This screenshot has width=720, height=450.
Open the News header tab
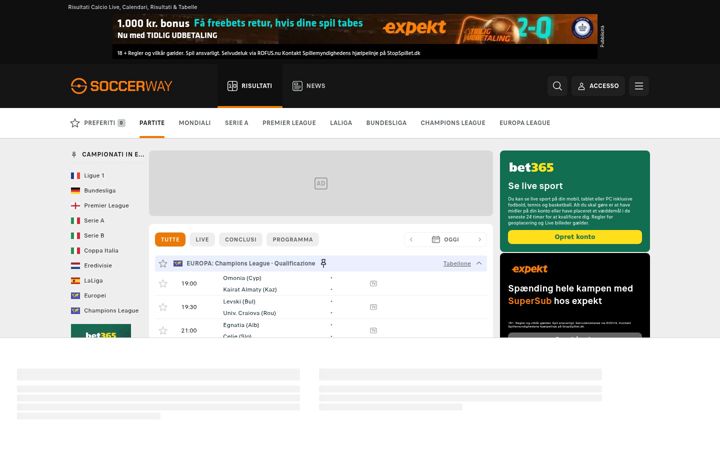tap(309, 86)
